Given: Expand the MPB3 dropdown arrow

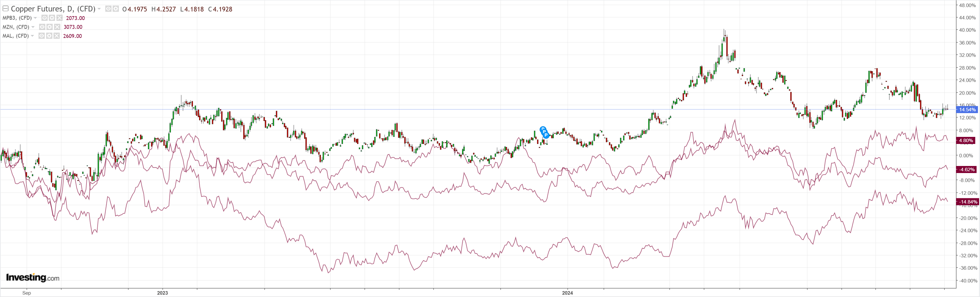Looking at the screenshot, I should [35, 18].
